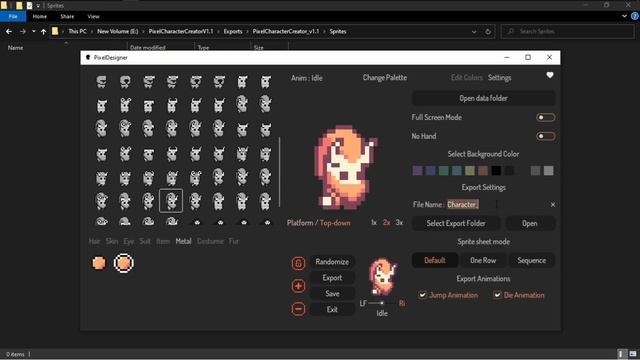Viewport: 640px width, 360px height.
Task: Click the minus circle icon beside Exit
Action: pyautogui.click(x=298, y=309)
